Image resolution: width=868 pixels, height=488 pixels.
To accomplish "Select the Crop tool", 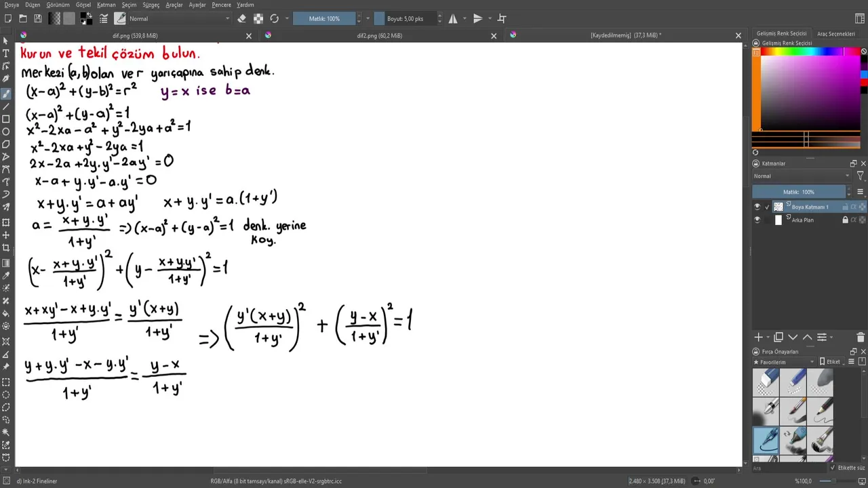I will point(6,247).
